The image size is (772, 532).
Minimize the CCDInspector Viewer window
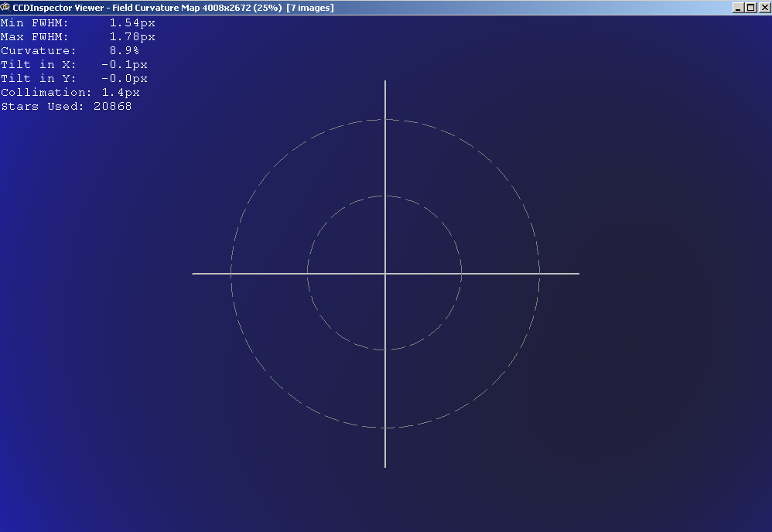[738, 7]
